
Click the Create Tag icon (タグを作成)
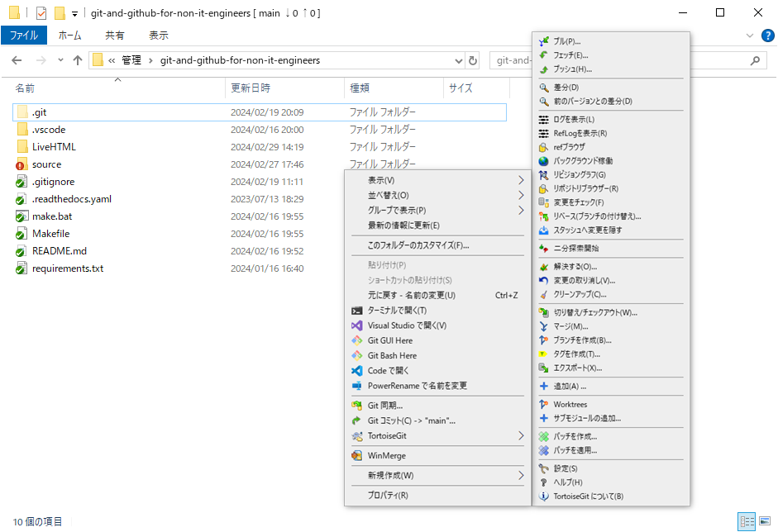pos(544,354)
